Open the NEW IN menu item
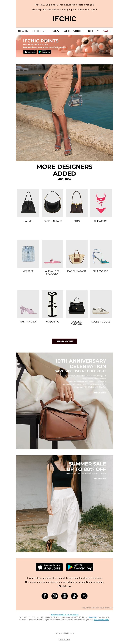 (x=23, y=31)
